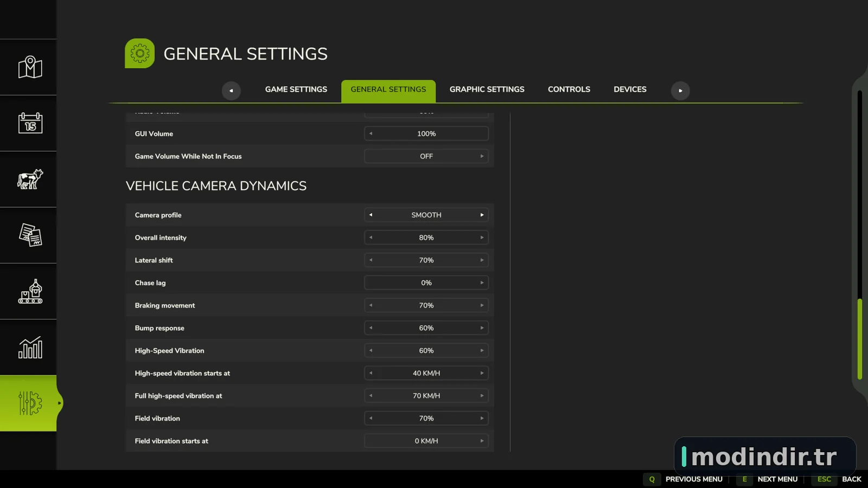Open the Controls tab
The height and width of the screenshot is (488, 868).
pos(569,89)
